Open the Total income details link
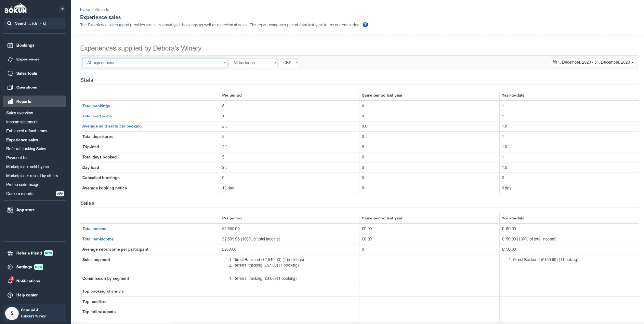This screenshot has height=324, width=644. point(94,229)
